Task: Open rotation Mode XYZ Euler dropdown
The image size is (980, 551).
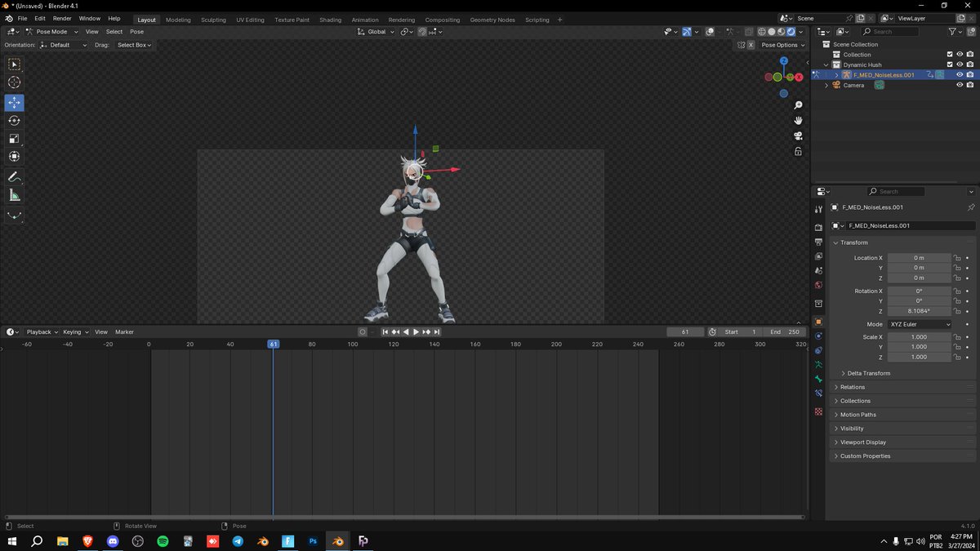Action: [920, 324]
